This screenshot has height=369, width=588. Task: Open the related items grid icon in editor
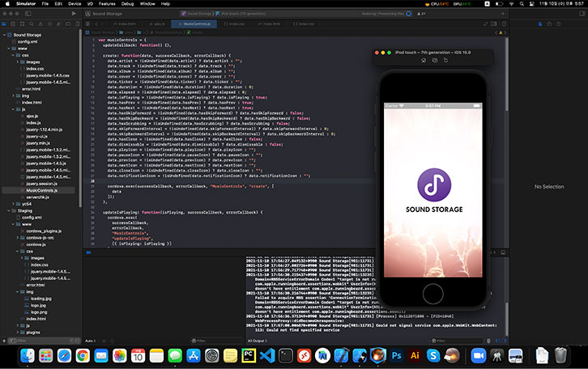[87, 24]
